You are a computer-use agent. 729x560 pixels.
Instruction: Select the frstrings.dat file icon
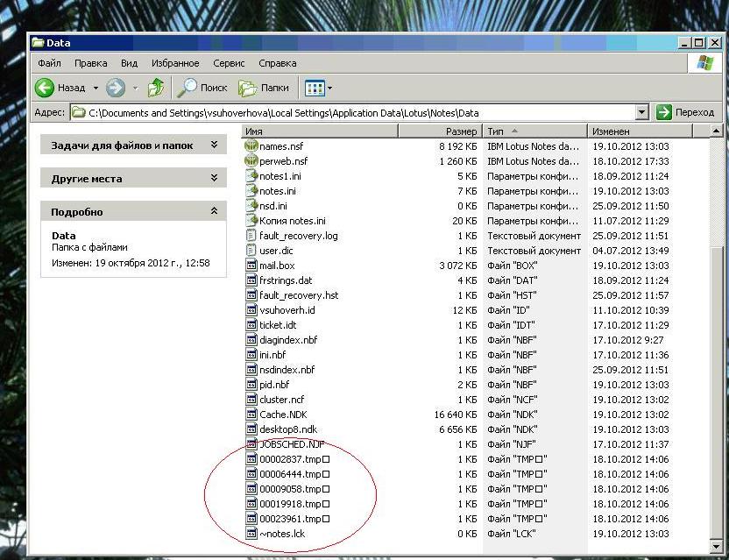[x=251, y=280]
